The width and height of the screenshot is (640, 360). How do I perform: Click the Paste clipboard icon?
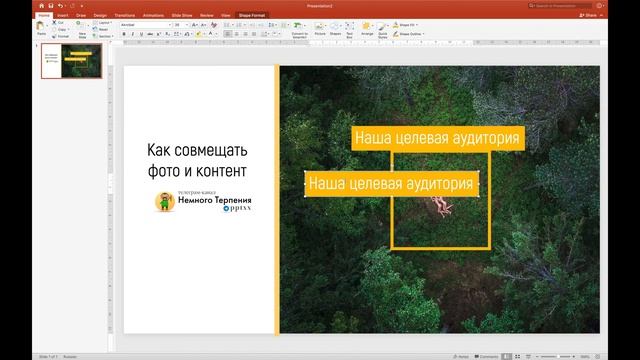(x=41, y=27)
